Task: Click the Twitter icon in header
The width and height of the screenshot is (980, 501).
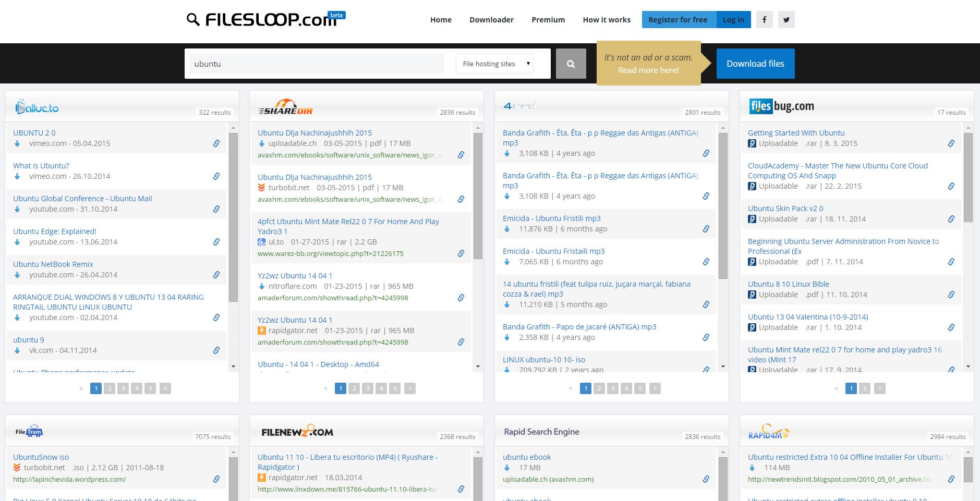Action: point(786,20)
